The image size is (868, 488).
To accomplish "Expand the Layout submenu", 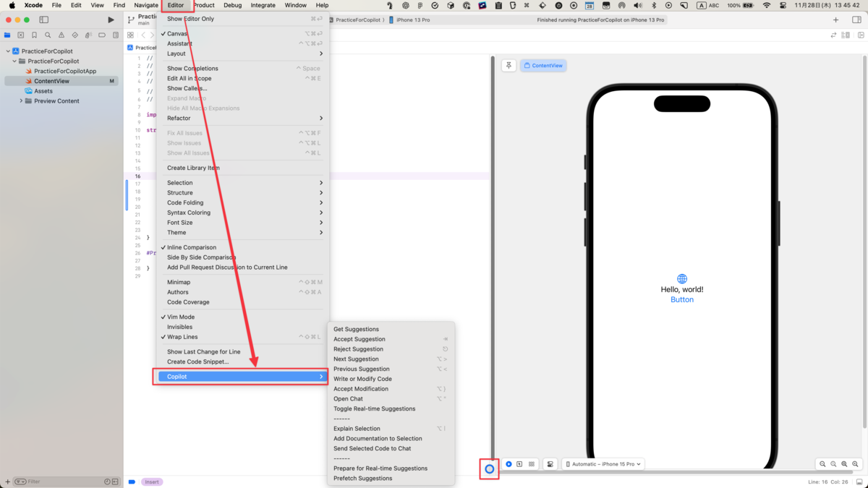I will click(241, 53).
